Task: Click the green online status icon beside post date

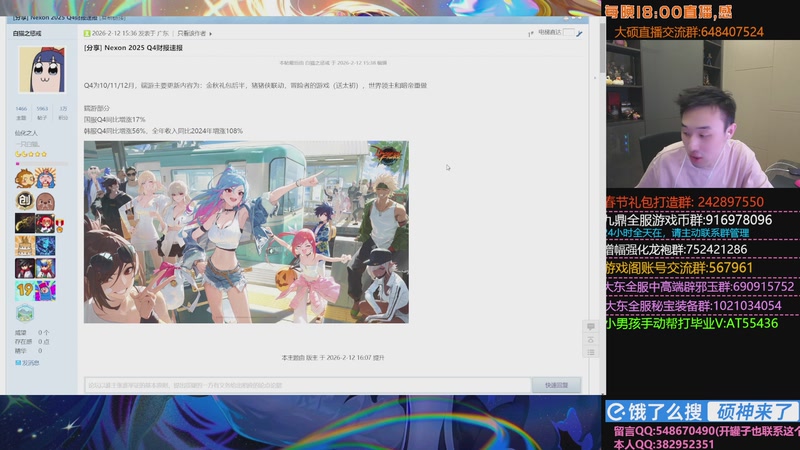Action: click(x=87, y=33)
